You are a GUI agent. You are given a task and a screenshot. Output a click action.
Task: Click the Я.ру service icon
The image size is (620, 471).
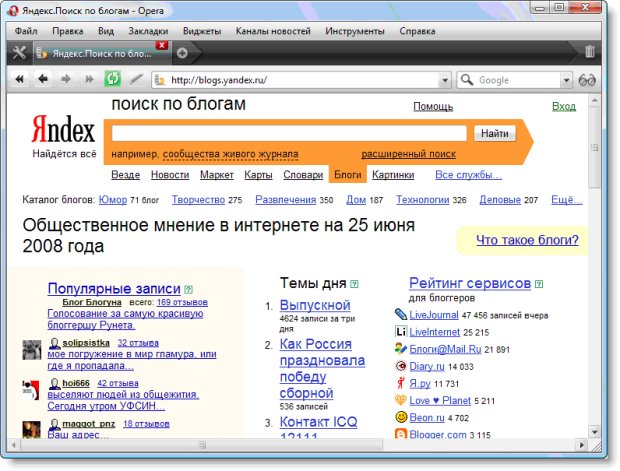(401, 383)
